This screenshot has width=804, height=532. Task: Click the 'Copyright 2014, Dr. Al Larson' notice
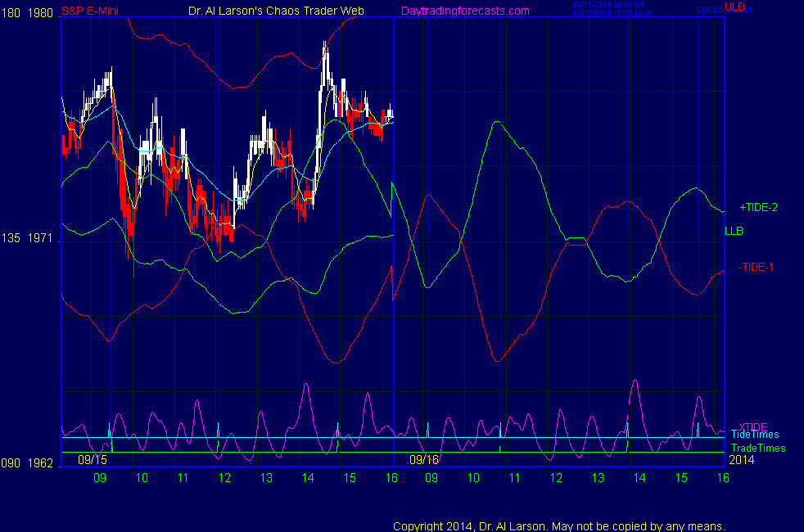click(x=559, y=525)
